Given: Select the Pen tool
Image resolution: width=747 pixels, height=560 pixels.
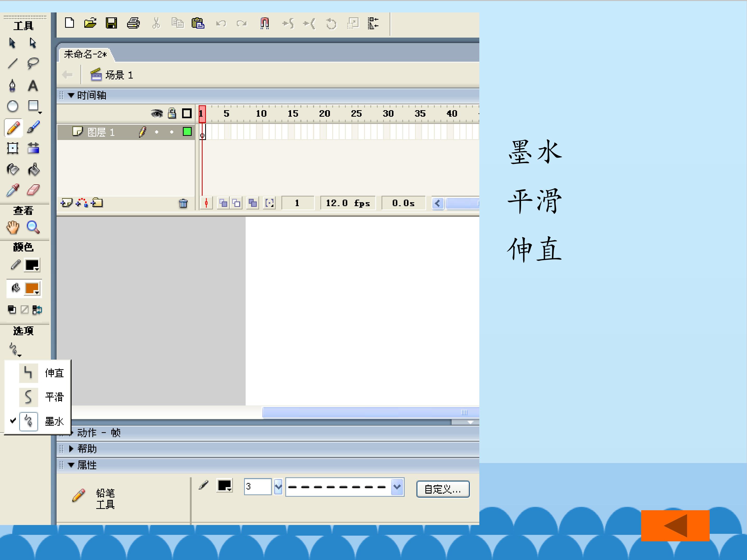Looking at the screenshot, I should [x=12, y=86].
